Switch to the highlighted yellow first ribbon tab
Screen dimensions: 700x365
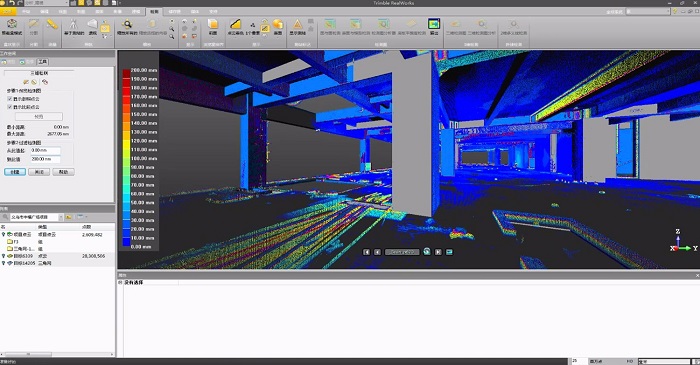pos(8,12)
